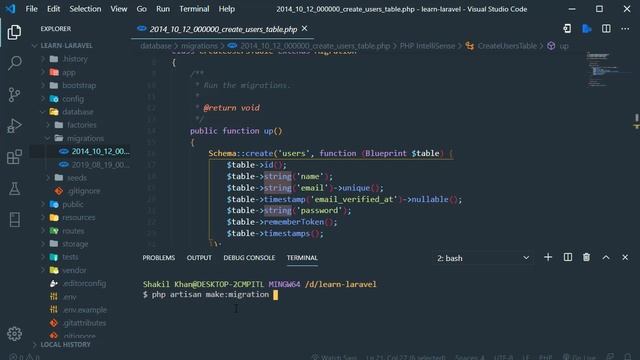Open the .env file

point(69,297)
